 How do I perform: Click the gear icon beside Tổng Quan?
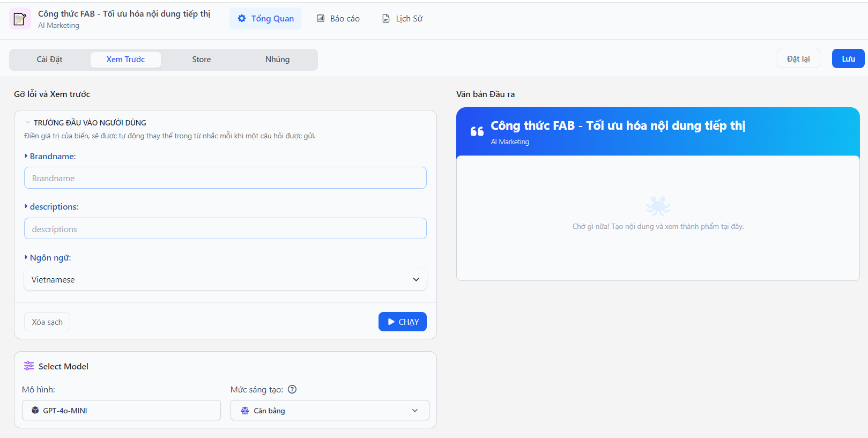tap(242, 18)
